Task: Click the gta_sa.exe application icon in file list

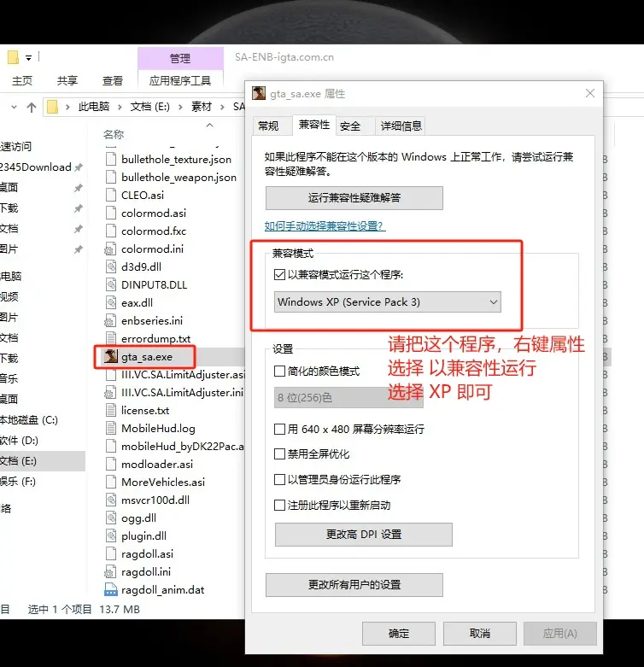Action: pos(111,356)
